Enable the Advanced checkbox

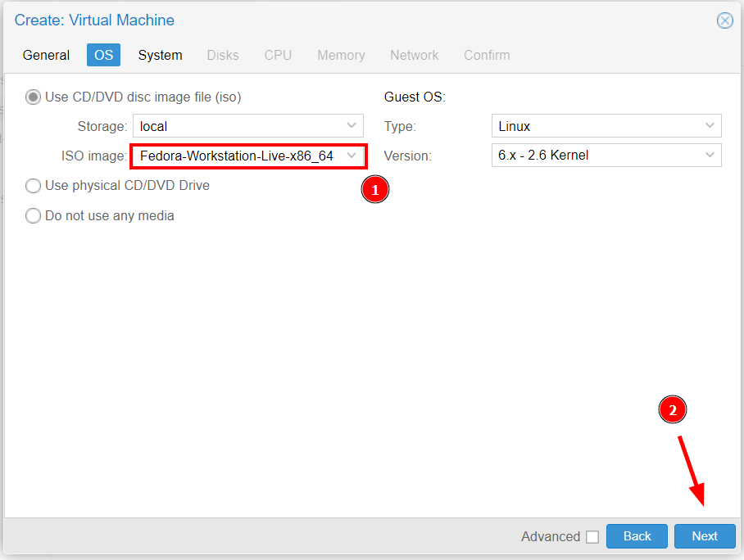[x=592, y=537]
